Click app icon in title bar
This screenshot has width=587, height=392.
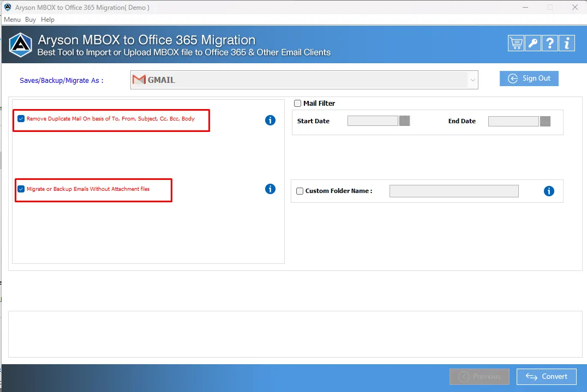[8, 7]
